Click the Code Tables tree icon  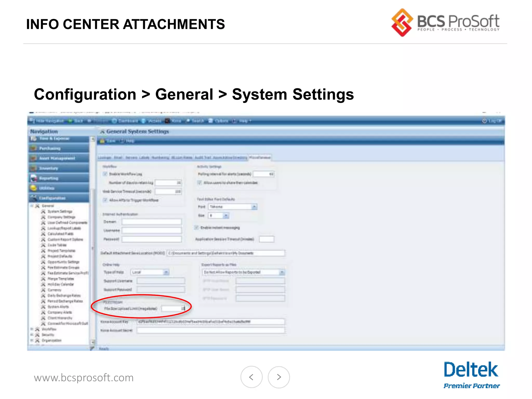[x=43, y=245]
